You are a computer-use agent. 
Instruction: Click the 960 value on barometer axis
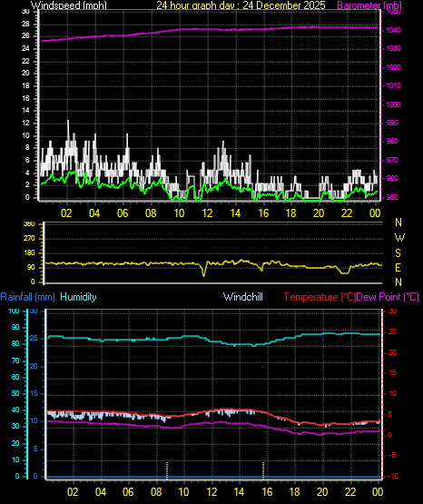pos(392,178)
